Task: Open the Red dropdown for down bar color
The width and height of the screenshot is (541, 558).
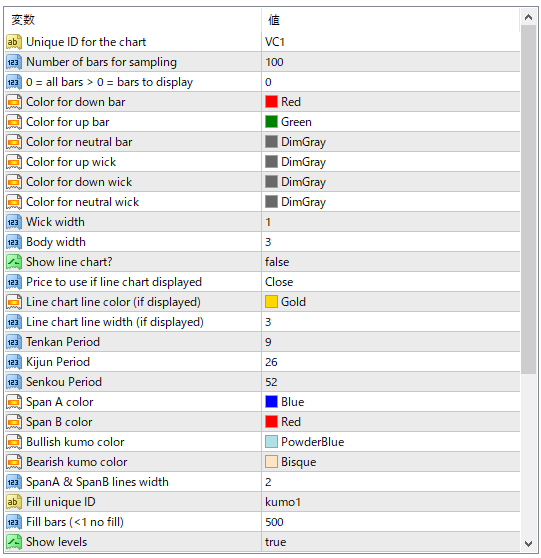Action: pos(391,102)
